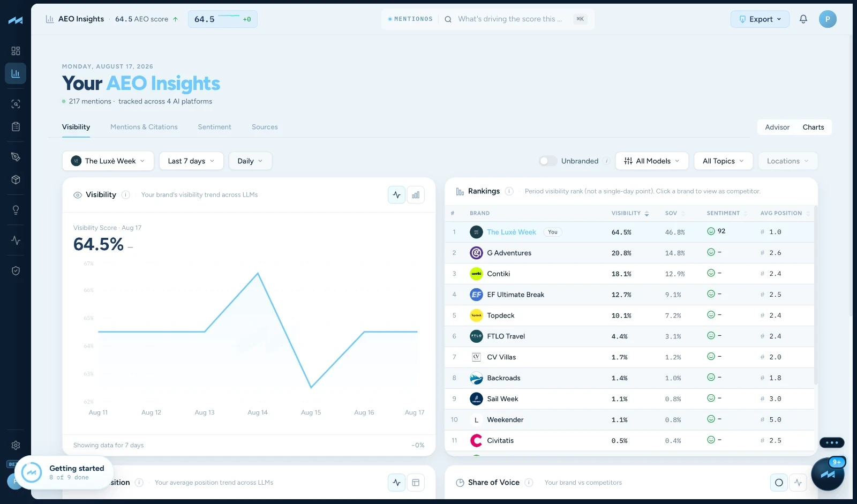Select the Visibility tab
Viewport: 857px width, 504px height.
click(x=76, y=127)
